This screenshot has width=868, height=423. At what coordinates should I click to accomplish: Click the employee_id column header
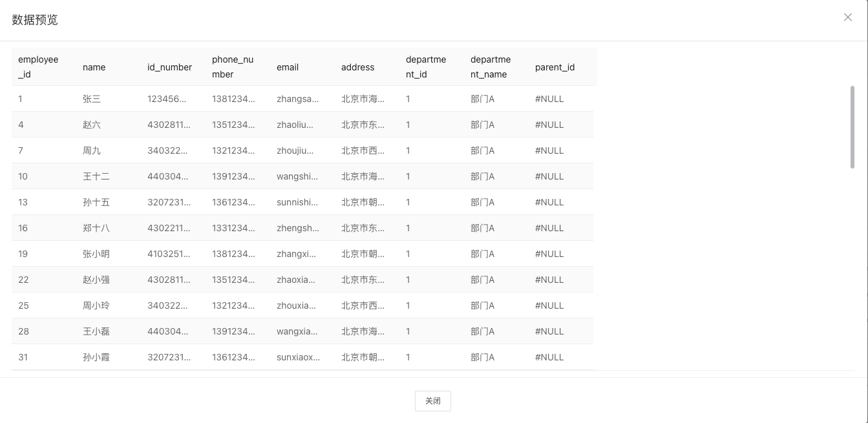click(x=38, y=67)
